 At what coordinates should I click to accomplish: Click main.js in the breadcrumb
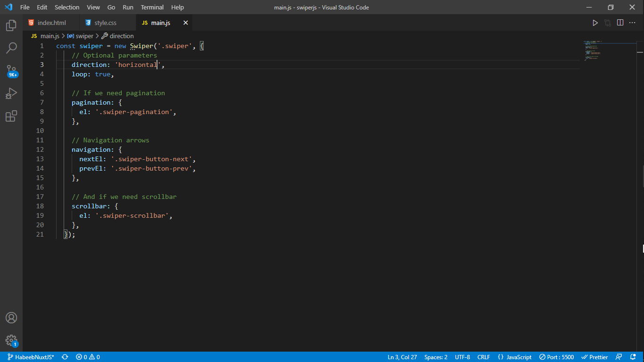pos(50,36)
